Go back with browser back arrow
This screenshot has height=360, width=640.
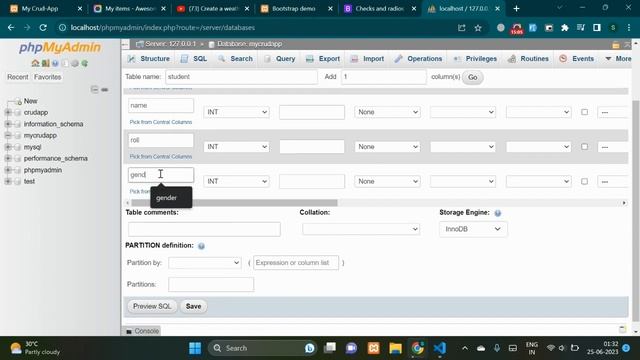[x=11, y=27]
